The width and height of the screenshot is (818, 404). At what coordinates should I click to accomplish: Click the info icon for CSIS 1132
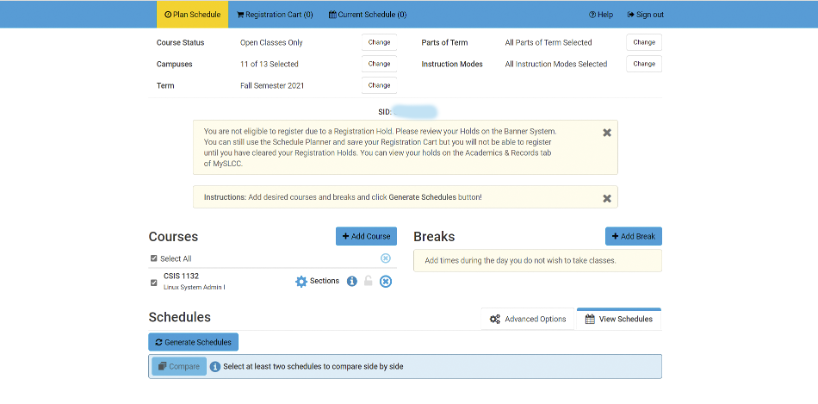coord(352,281)
